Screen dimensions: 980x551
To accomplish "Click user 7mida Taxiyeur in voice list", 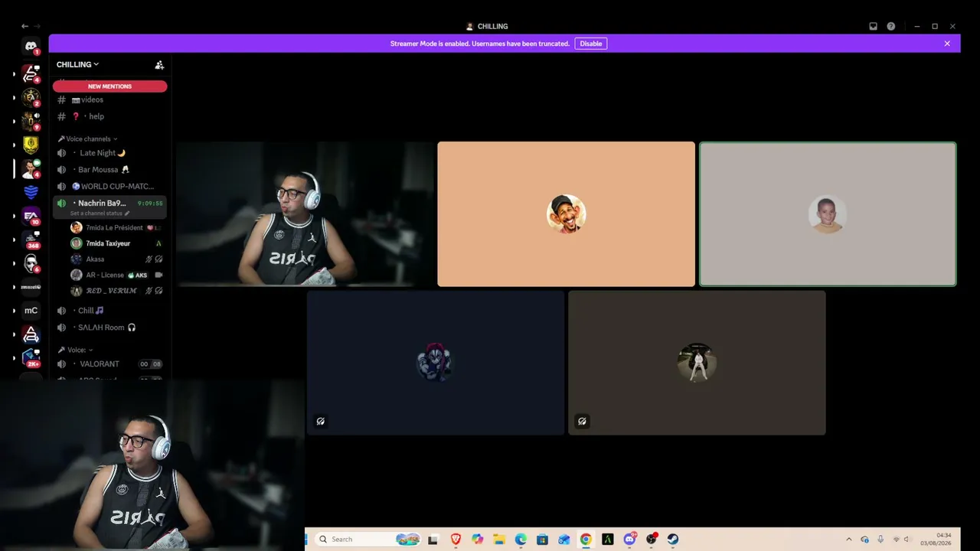I will 116,243.
